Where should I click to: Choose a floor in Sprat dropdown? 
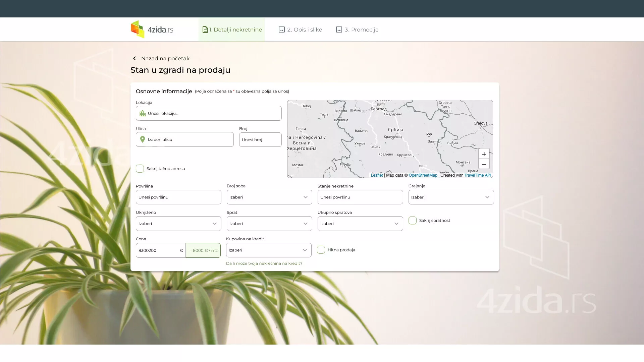pos(269,224)
